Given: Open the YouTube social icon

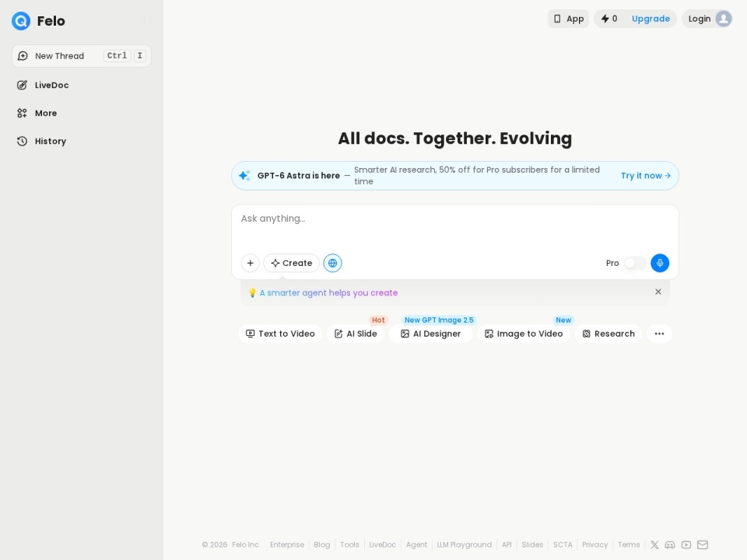Looking at the screenshot, I should [x=686, y=544].
